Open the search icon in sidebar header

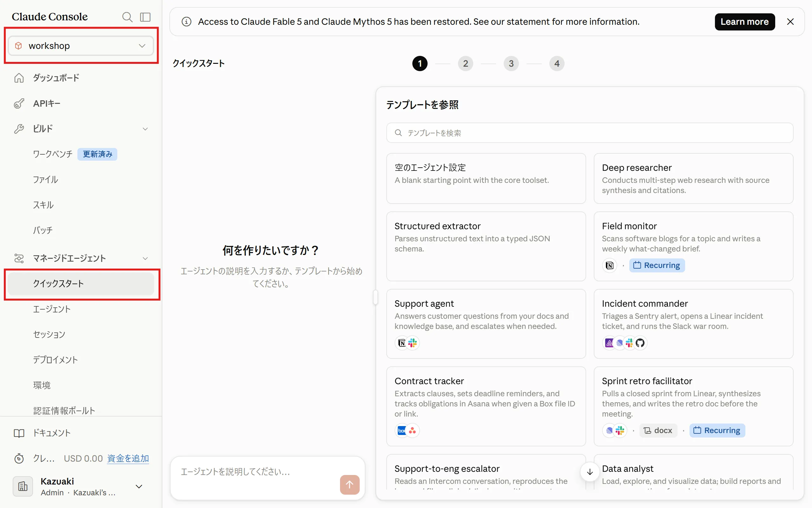point(127,17)
